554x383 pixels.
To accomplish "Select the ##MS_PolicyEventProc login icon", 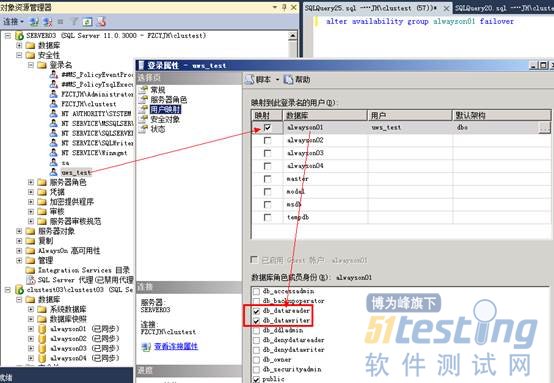I will point(54,75).
